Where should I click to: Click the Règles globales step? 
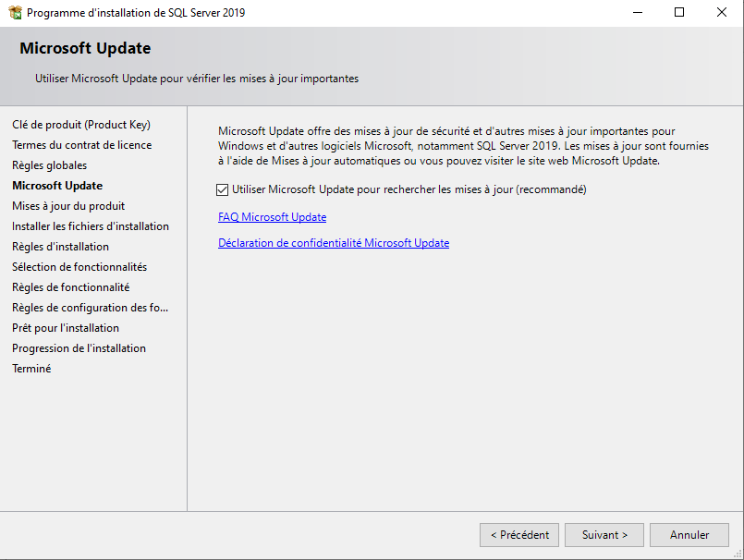coord(50,165)
